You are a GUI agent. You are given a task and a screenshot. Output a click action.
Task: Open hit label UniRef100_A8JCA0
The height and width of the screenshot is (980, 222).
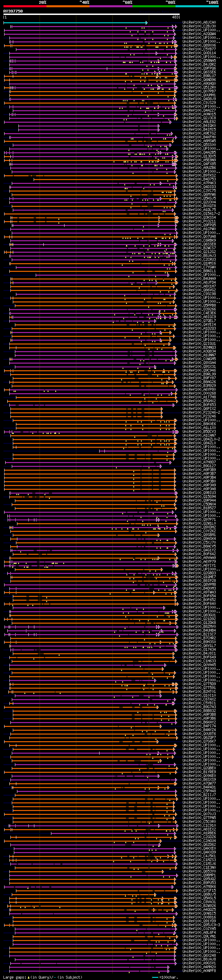199,23
